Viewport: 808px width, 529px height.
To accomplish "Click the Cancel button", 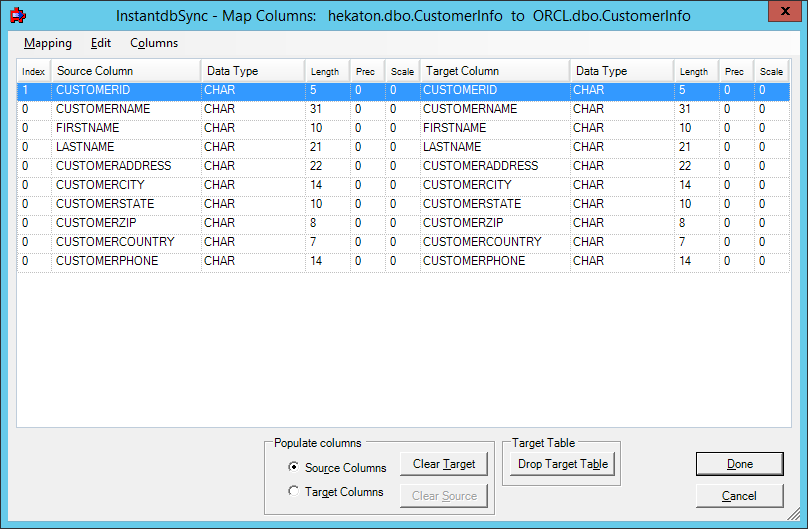I will pos(739,496).
